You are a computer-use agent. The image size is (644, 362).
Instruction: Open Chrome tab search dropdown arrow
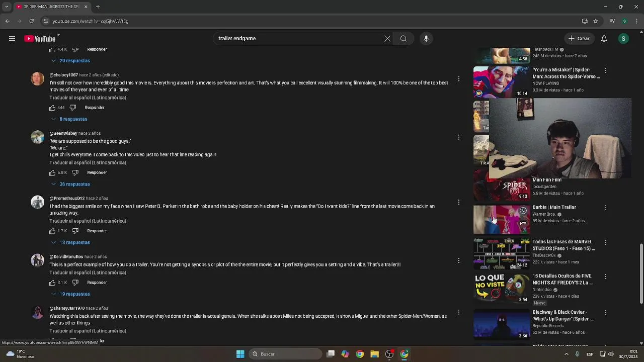click(7, 7)
